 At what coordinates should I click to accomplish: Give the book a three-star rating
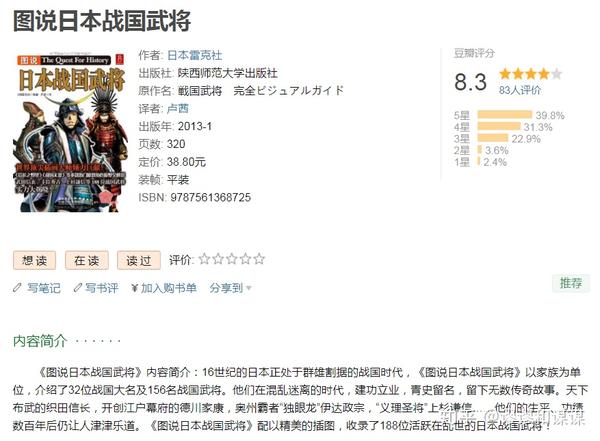[232, 259]
